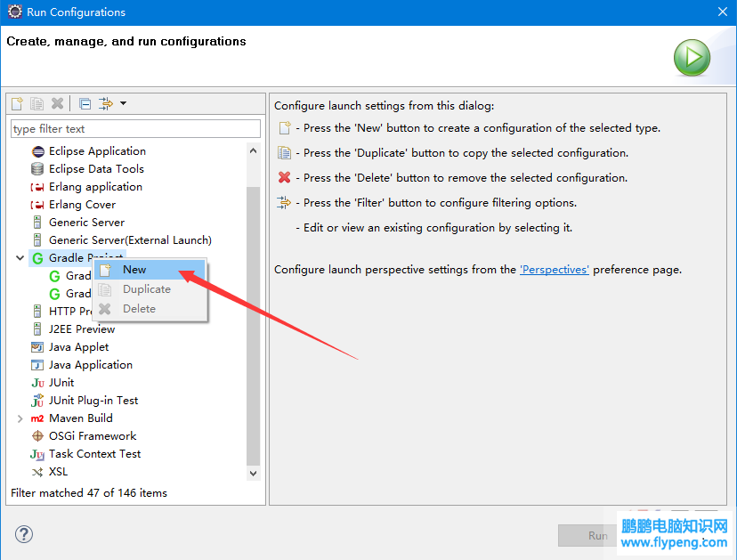Click the tree scrollbar down arrow

pos(254,474)
